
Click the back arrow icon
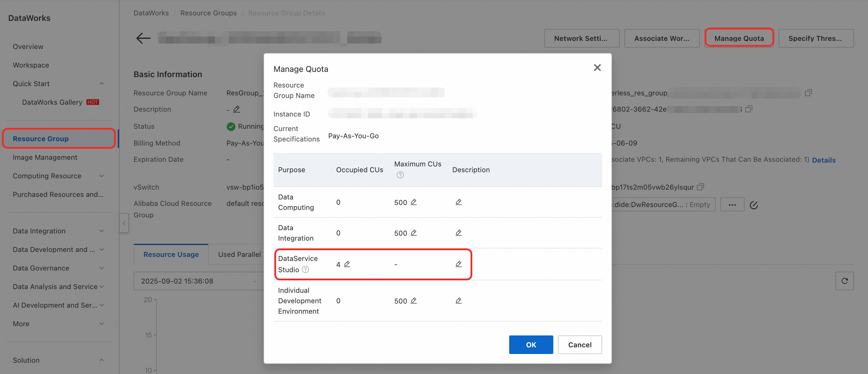pyautogui.click(x=143, y=38)
